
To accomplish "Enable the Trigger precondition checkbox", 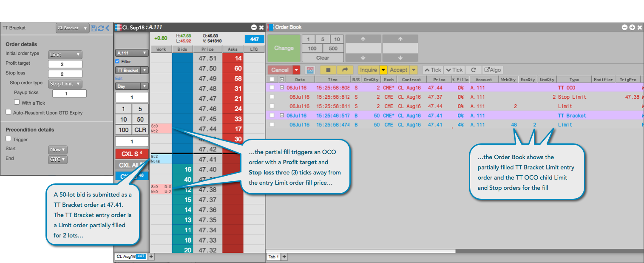I will [x=9, y=139].
